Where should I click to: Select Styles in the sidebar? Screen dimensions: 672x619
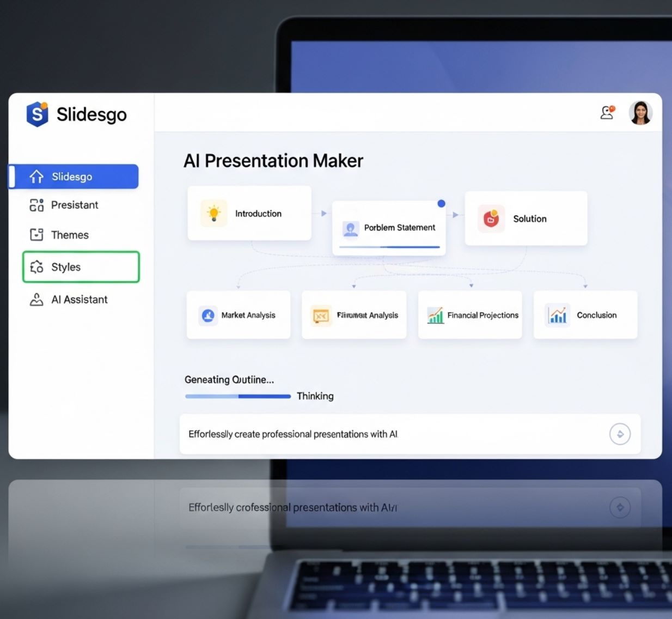point(81,267)
